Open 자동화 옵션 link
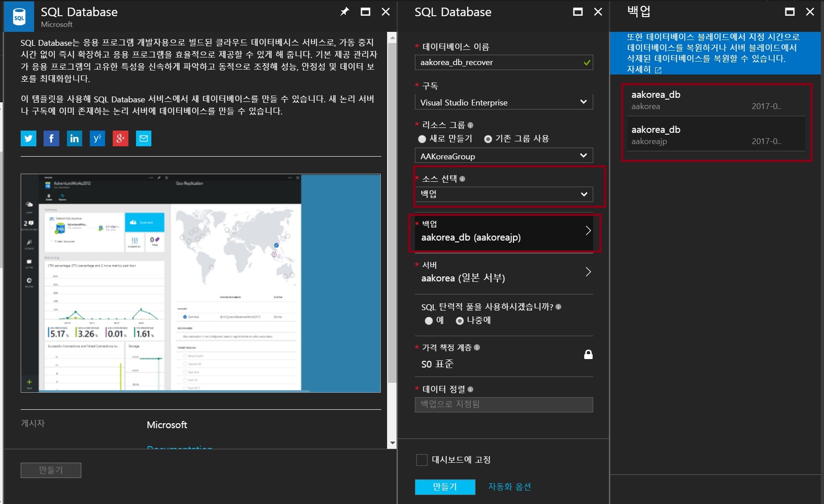Screen dimensions: 824x504 tap(510, 487)
